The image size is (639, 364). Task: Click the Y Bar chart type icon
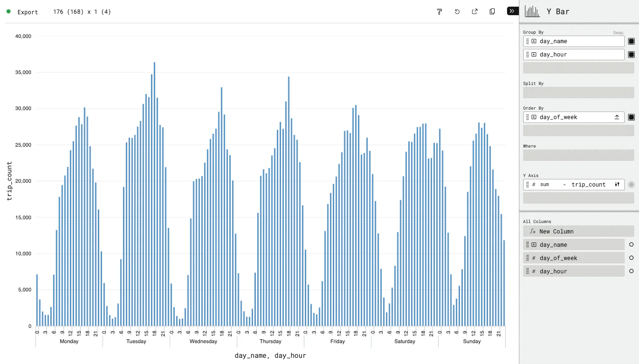point(532,11)
